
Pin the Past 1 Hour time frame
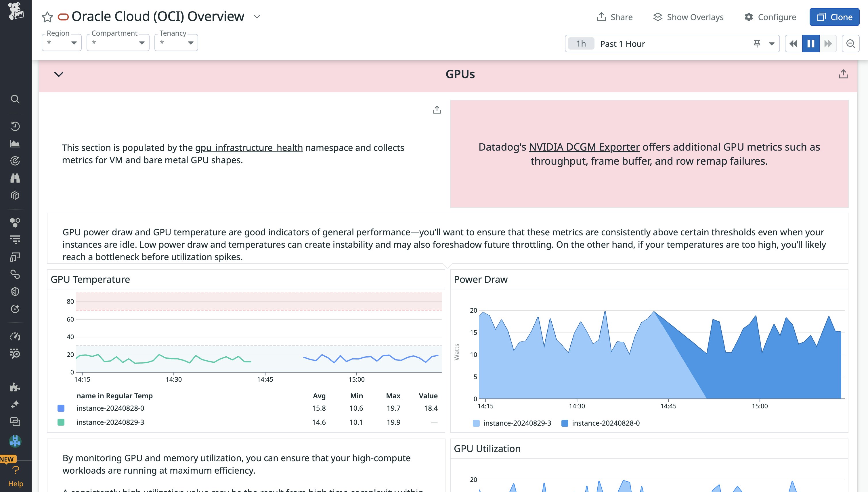point(757,43)
